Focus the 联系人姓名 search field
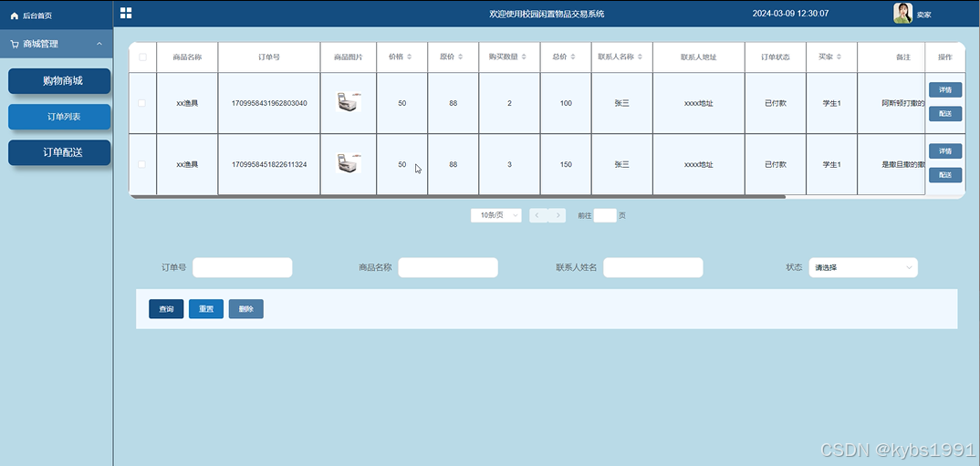980x466 pixels. click(653, 267)
